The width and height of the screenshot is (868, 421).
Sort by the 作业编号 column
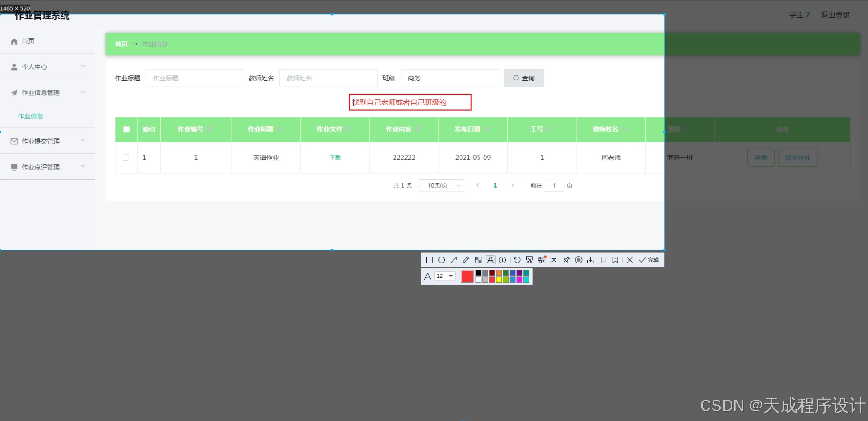[x=209, y=129]
